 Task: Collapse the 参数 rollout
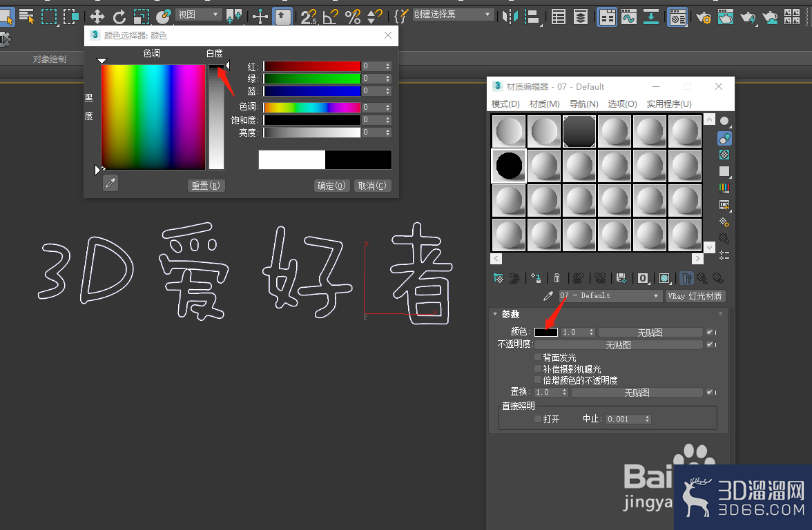(x=495, y=314)
